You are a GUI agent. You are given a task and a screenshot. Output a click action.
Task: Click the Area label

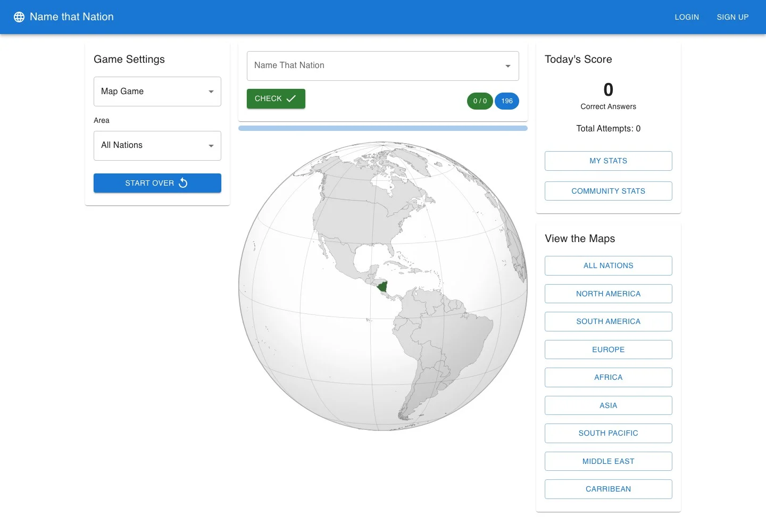102,120
